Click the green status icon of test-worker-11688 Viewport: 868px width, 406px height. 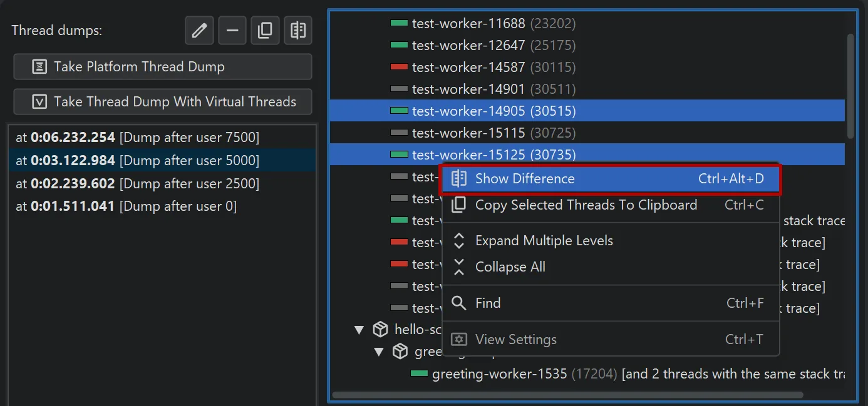pyautogui.click(x=398, y=23)
